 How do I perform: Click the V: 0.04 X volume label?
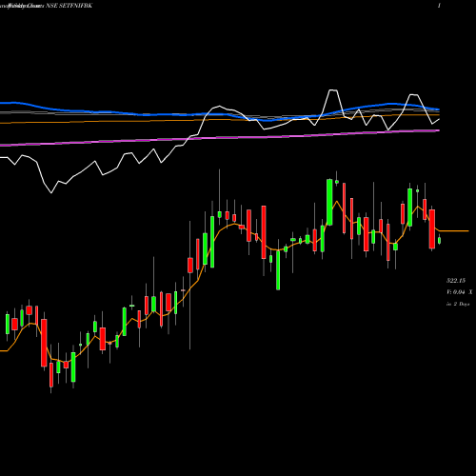[x=459, y=292]
